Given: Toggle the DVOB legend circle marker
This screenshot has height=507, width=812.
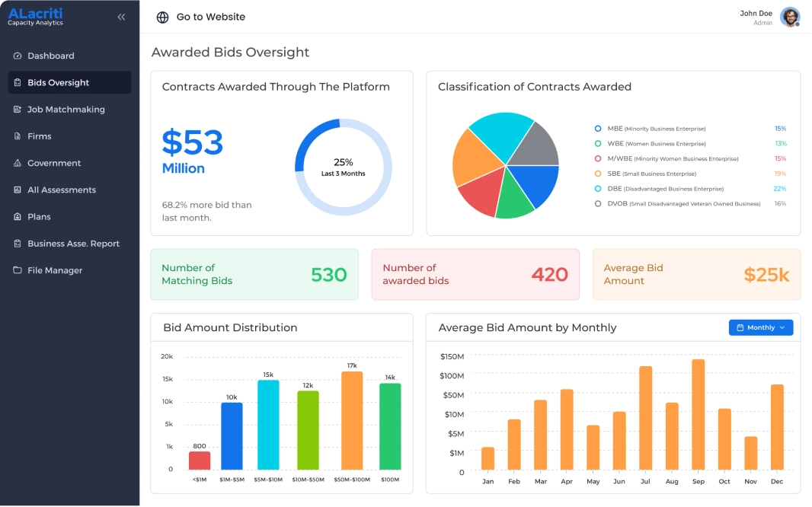Looking at the screenshot, I should pos(598,204).
